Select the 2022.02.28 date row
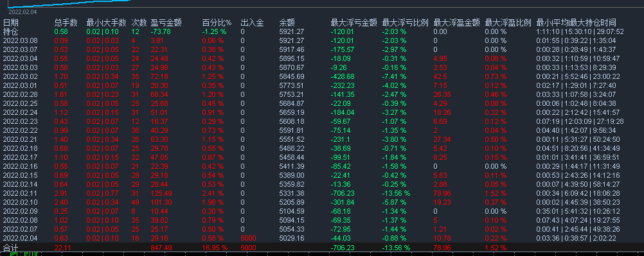The width and height of the screenshot is (644, 256). pos(20,94)
